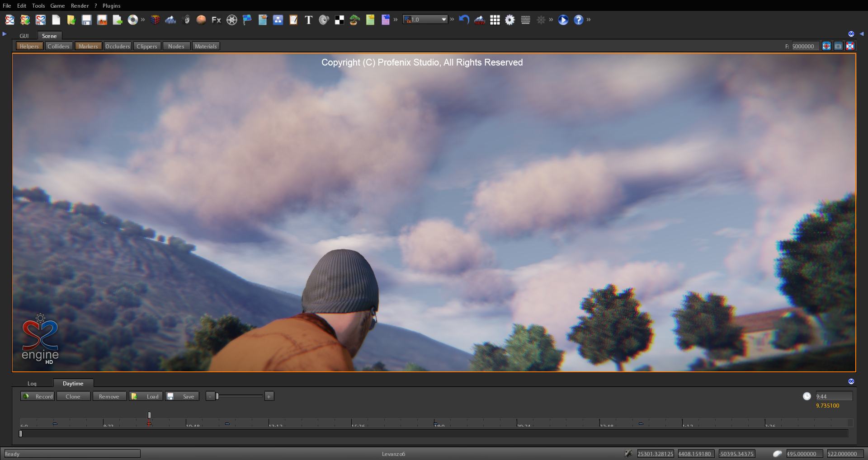
Task: Click the blue play button icon
Action: 563,20
